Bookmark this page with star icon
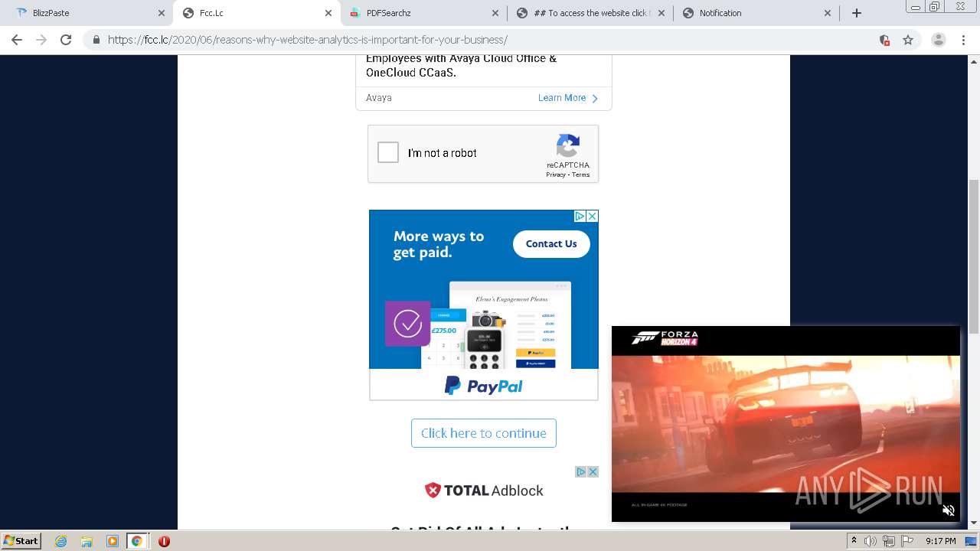The image size is (980, 551). point(908,40)
